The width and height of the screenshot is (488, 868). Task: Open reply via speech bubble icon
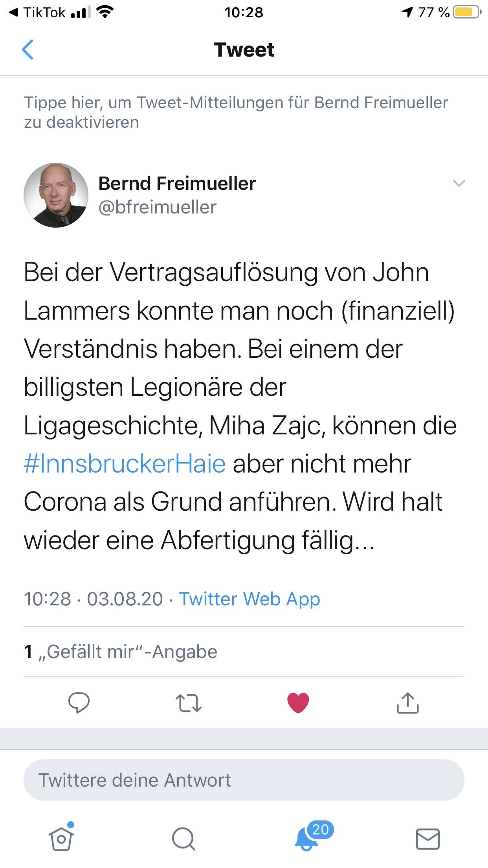79,702
